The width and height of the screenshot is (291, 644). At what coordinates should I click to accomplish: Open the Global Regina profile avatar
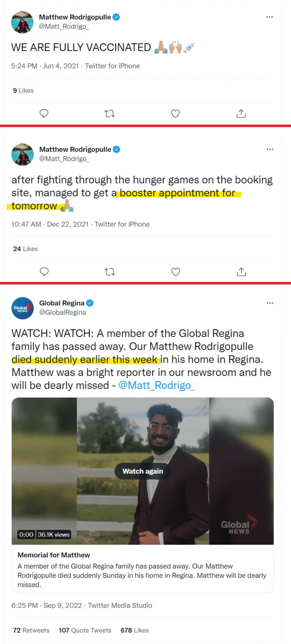point(23,308)
